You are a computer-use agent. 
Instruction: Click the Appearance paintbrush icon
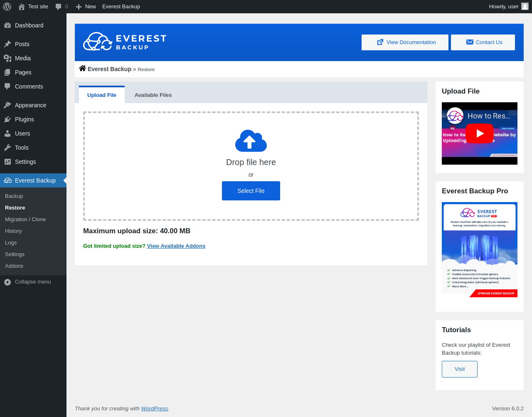tap(7, 105)
